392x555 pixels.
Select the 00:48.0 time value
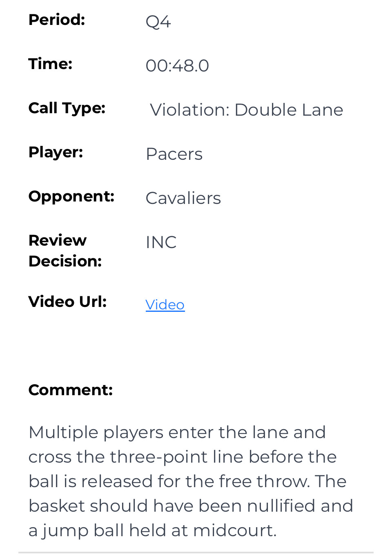177,65
